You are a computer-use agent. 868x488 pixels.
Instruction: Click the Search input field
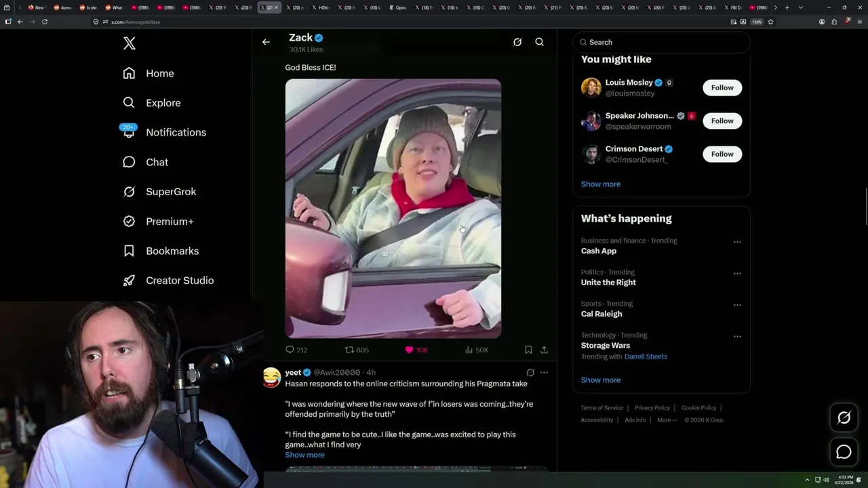point(661,42)
